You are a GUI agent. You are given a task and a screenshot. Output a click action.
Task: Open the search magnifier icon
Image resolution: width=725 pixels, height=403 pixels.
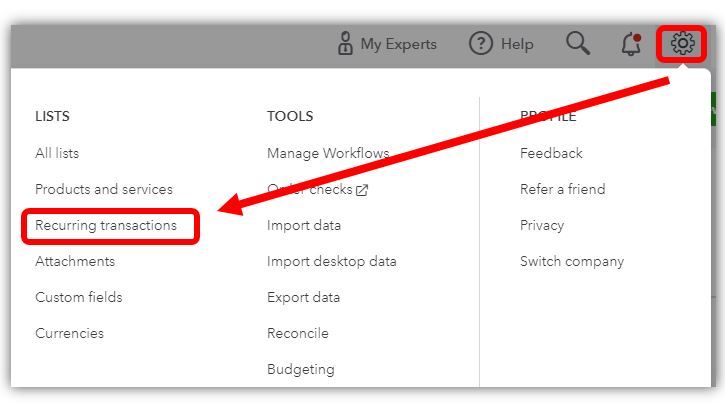(577, 44)
